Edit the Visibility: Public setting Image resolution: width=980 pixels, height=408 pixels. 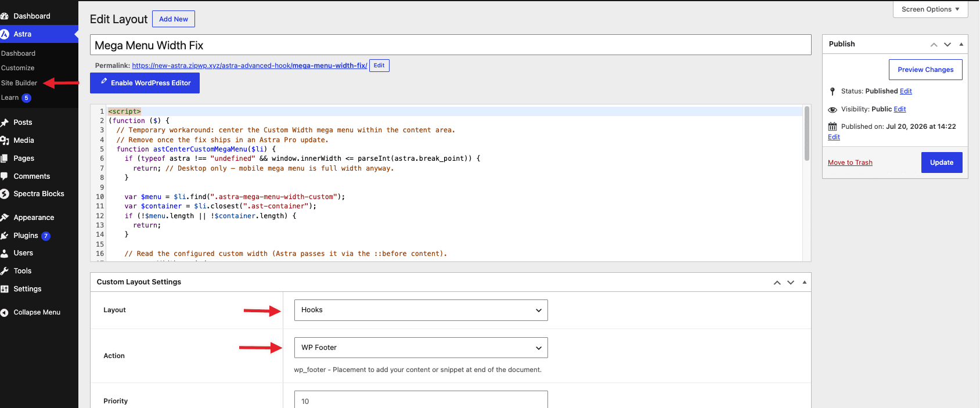coord(900,109)
